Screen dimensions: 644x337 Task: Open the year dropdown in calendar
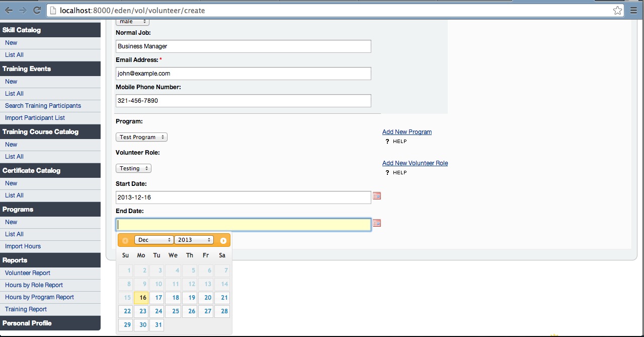194,240
